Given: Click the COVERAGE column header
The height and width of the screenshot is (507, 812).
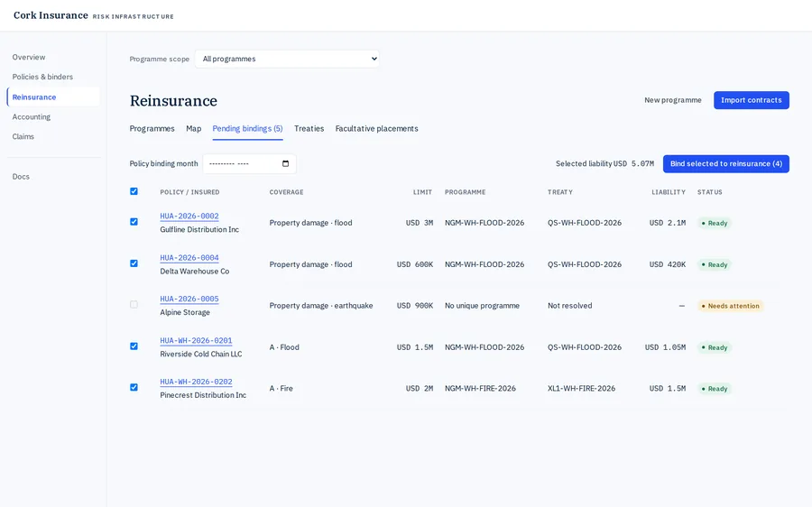Looking at the screenshot, I should (x=286, y=192).
